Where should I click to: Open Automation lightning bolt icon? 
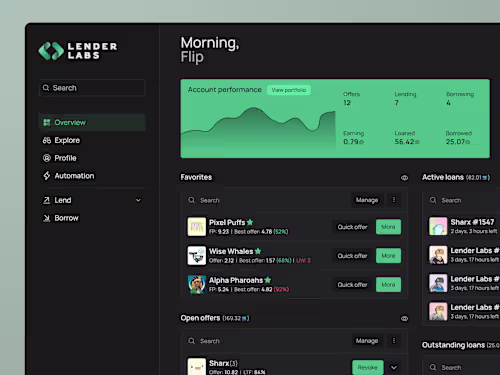click(x=47, y=176)
